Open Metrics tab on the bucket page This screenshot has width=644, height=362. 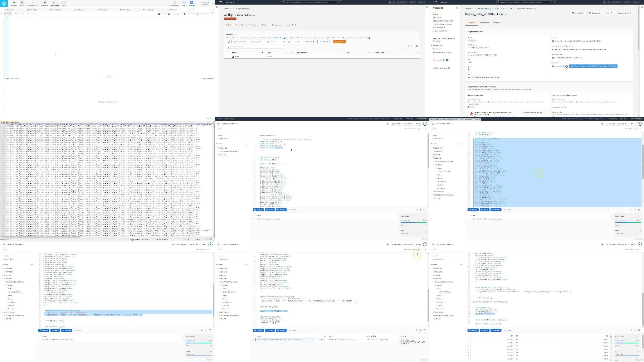[x=265, y=25]
